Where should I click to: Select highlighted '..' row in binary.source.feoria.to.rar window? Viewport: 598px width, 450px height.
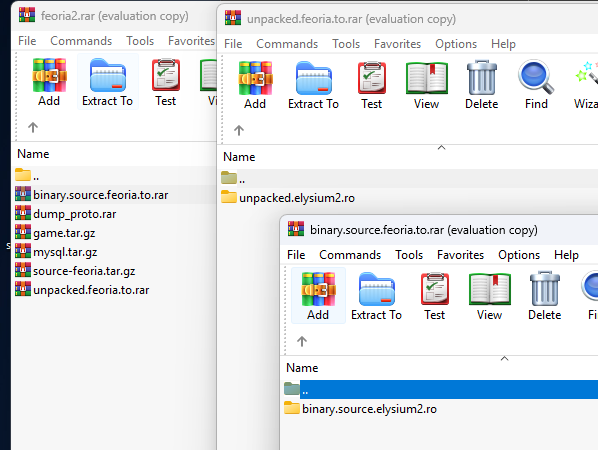(x=440, y=389)
